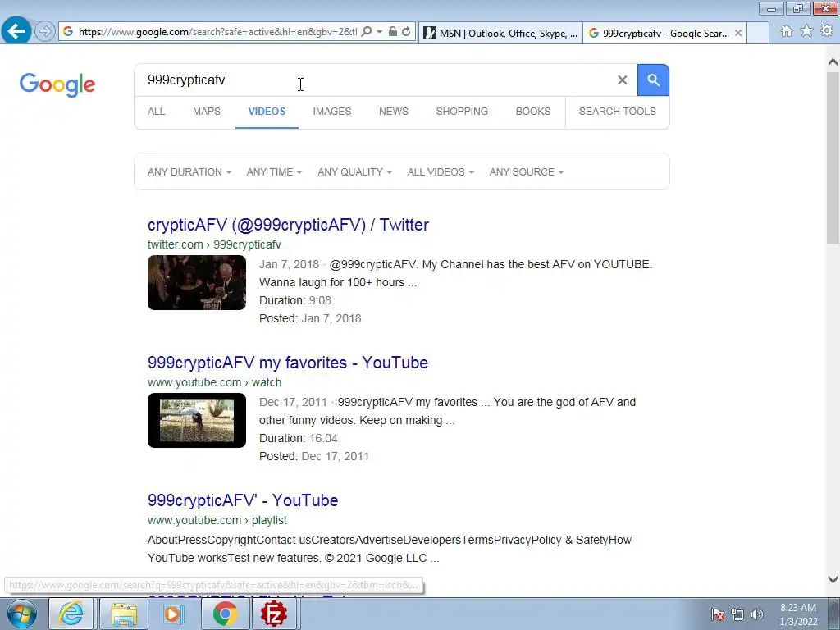The image size is (840, 630).
Task: Switch to the NEWS tab
Action: pos(394,112)
